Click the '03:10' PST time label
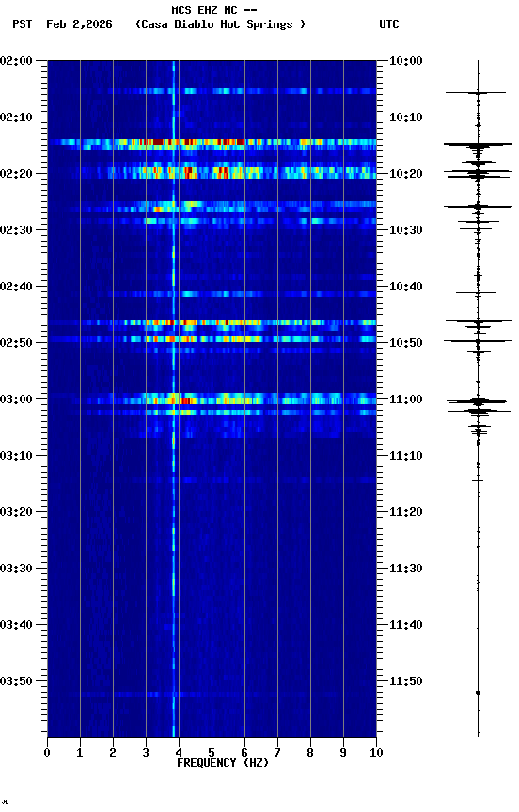This screenshot has width=519, height=812. tap(16, 456)
